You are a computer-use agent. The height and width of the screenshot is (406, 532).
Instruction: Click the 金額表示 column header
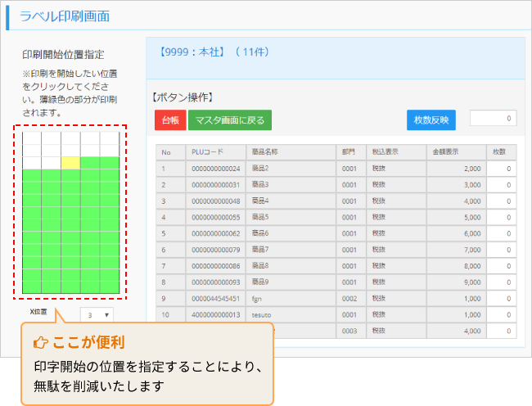[457, 152]
